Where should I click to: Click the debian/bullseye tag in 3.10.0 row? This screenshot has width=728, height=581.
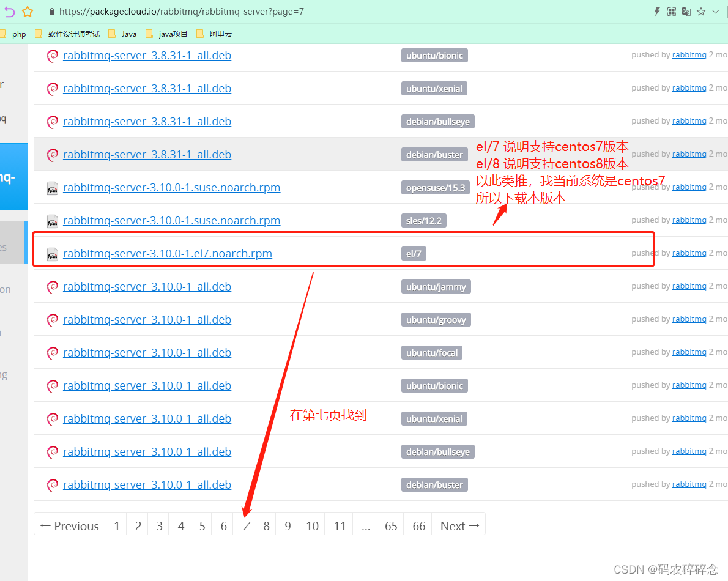coord(438,452)
